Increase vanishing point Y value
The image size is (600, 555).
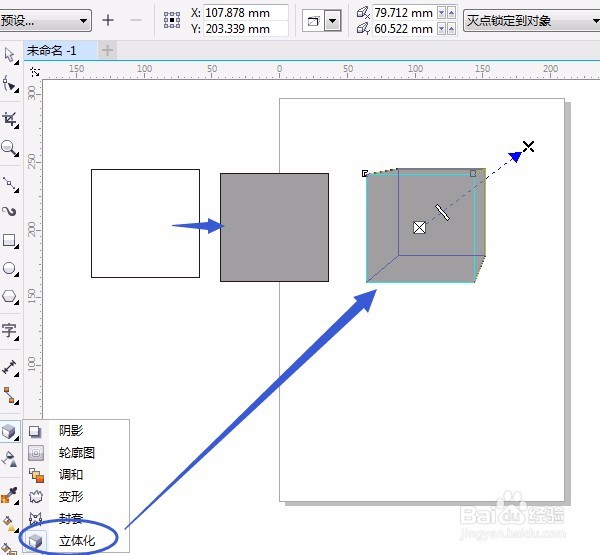(x=452, y=29)
